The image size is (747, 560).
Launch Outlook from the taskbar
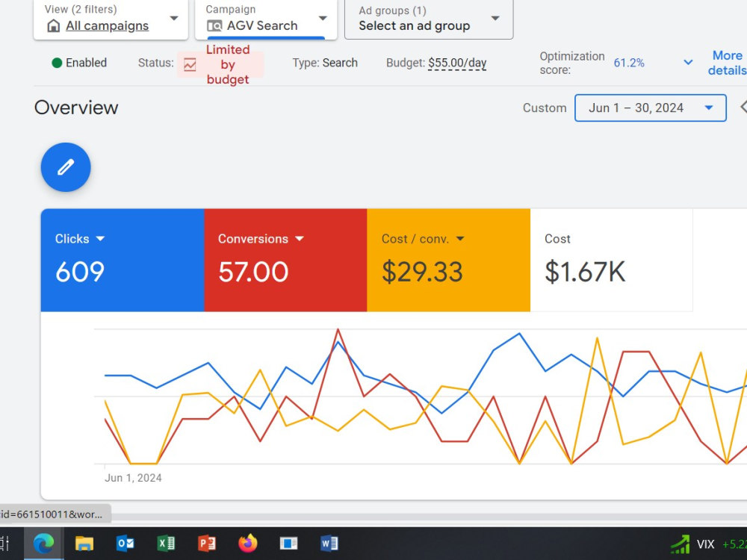(x=125, y=544)
